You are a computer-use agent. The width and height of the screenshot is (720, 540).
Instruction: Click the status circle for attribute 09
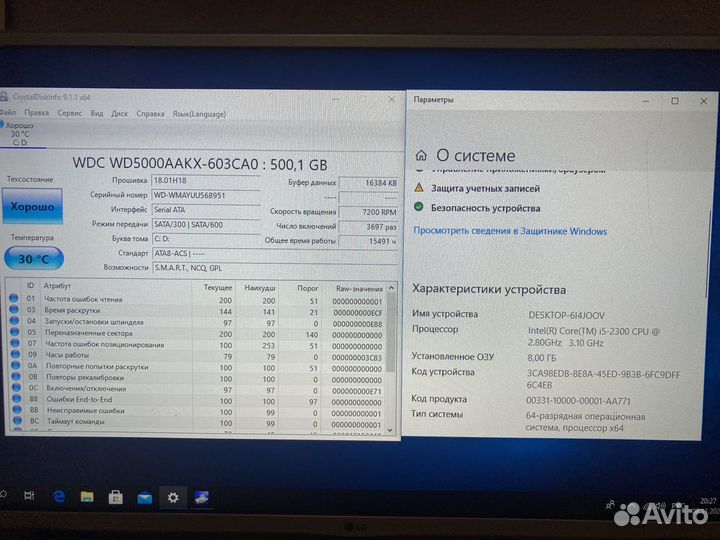(x=16, y=354)
